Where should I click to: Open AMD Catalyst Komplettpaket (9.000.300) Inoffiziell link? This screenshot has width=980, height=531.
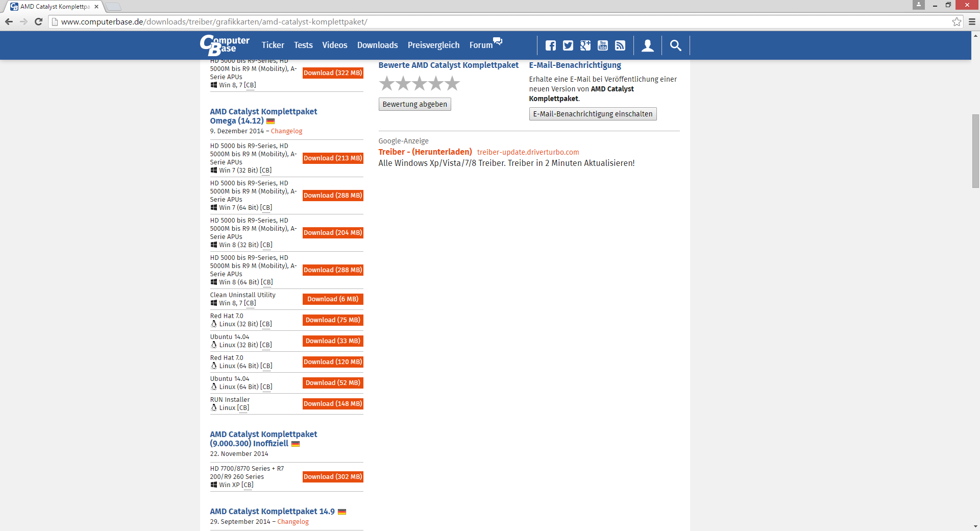[263, 439]
